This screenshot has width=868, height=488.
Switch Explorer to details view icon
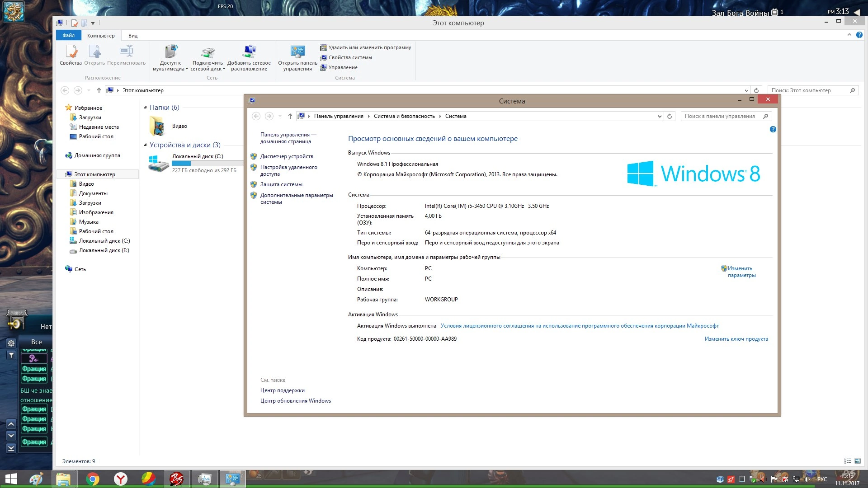[848, 461]
